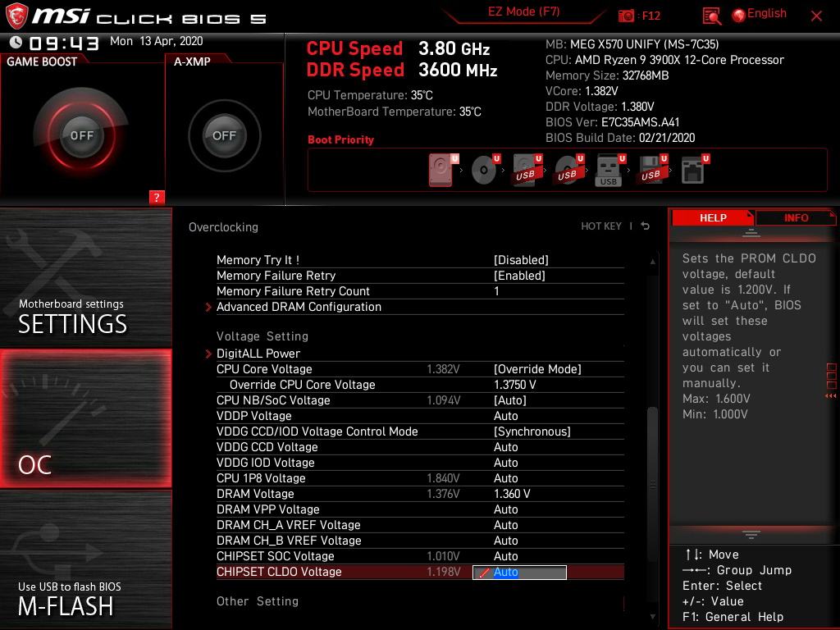840x630 pixels.
Task: Click the highlighted CHIPSET CLDO Voltage Auto field
Action: [519, 572]
